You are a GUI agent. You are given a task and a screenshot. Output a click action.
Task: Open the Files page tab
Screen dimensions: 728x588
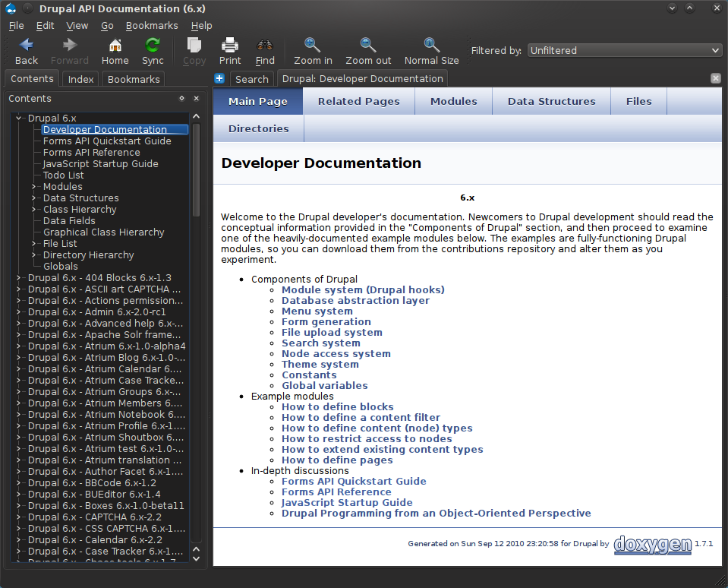tap(639, 101)
